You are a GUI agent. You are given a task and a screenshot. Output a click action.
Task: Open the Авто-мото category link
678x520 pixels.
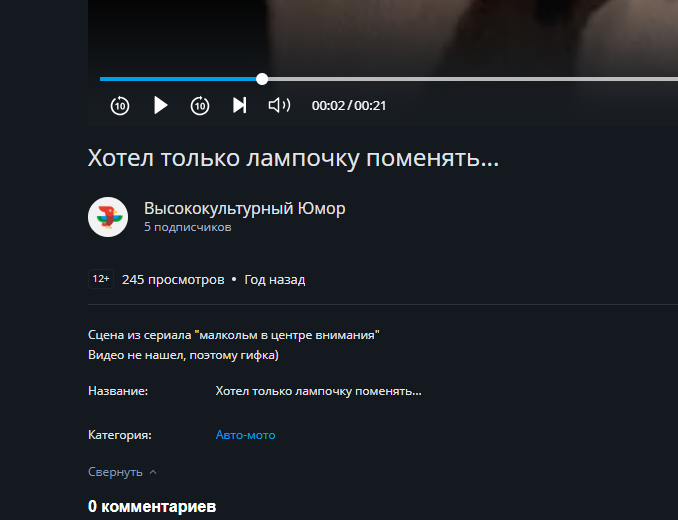pos(246,435)
